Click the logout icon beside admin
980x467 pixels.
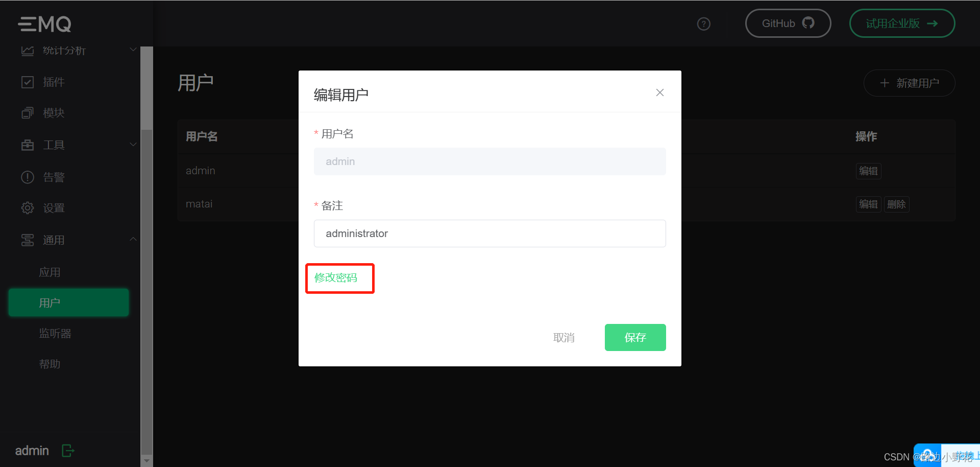pos(68,450)
